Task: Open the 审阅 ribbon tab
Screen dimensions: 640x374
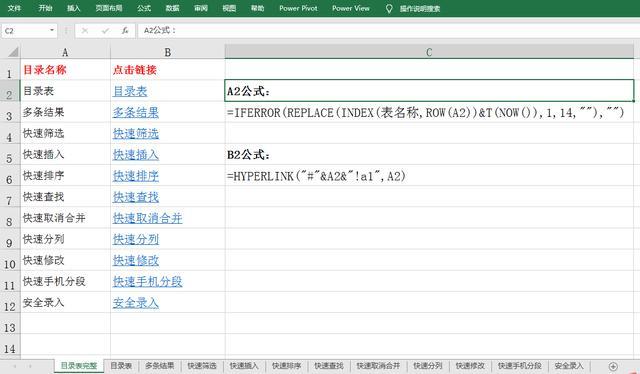Action: pyautogui.click(x=201, y=8)
